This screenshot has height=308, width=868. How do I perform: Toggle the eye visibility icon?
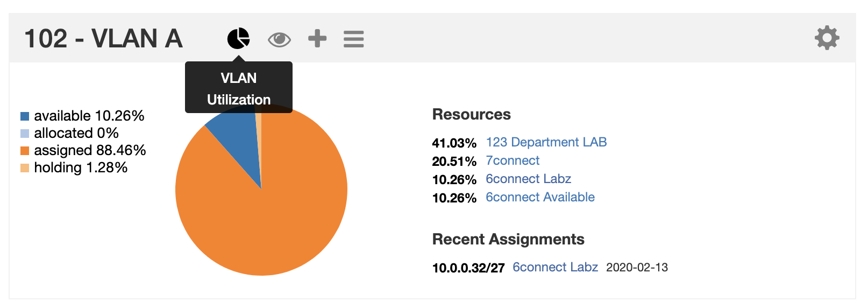279,39
